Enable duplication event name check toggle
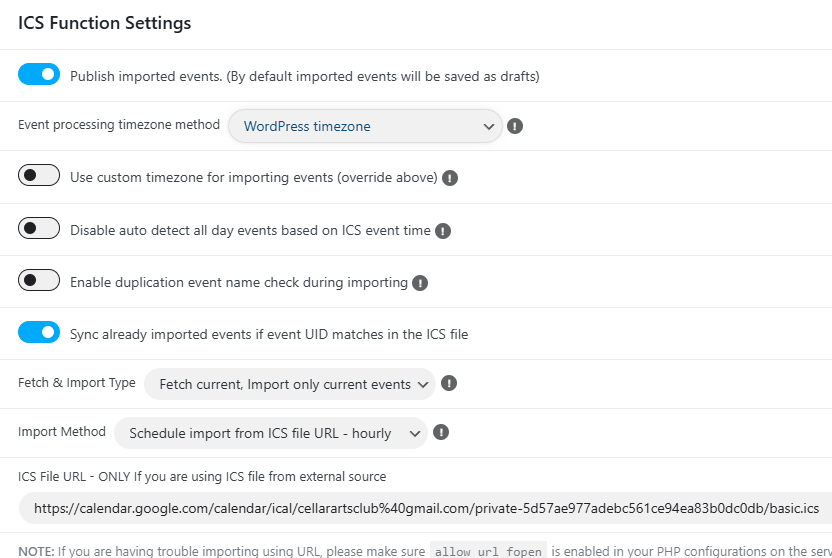 click(39, 280)
